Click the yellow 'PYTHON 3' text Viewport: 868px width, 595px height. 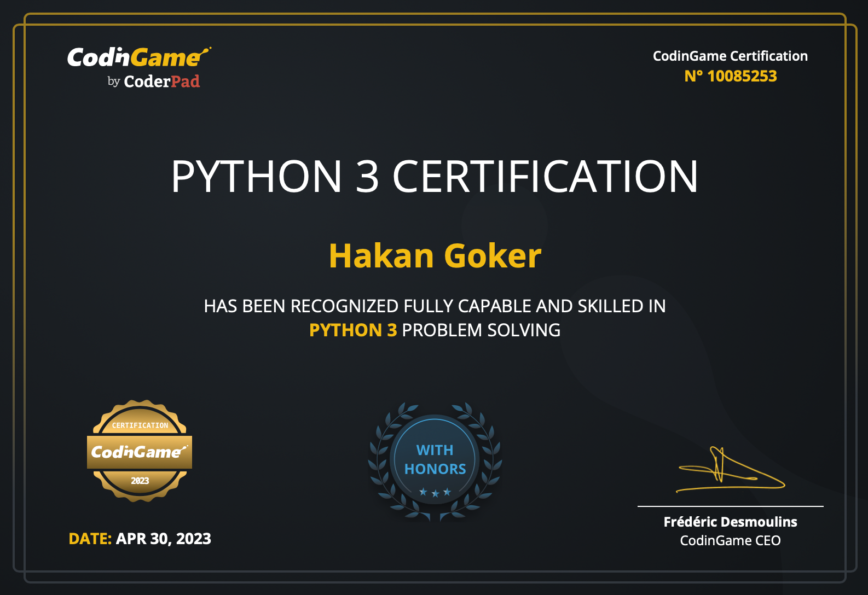click(x=353, y=330)
